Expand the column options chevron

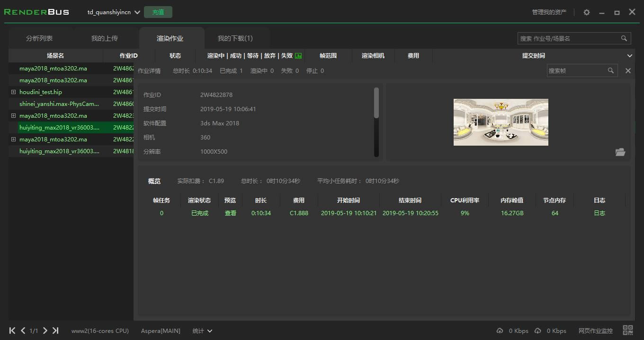[630, 56]
